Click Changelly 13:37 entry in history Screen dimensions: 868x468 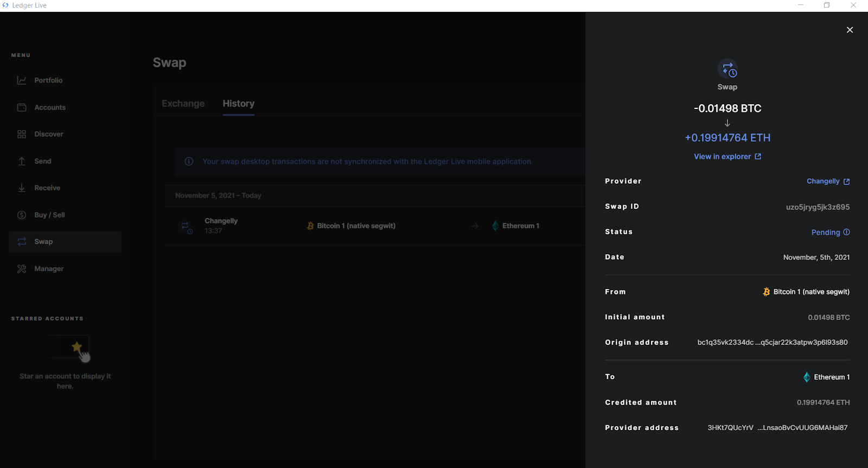[221, 226]
